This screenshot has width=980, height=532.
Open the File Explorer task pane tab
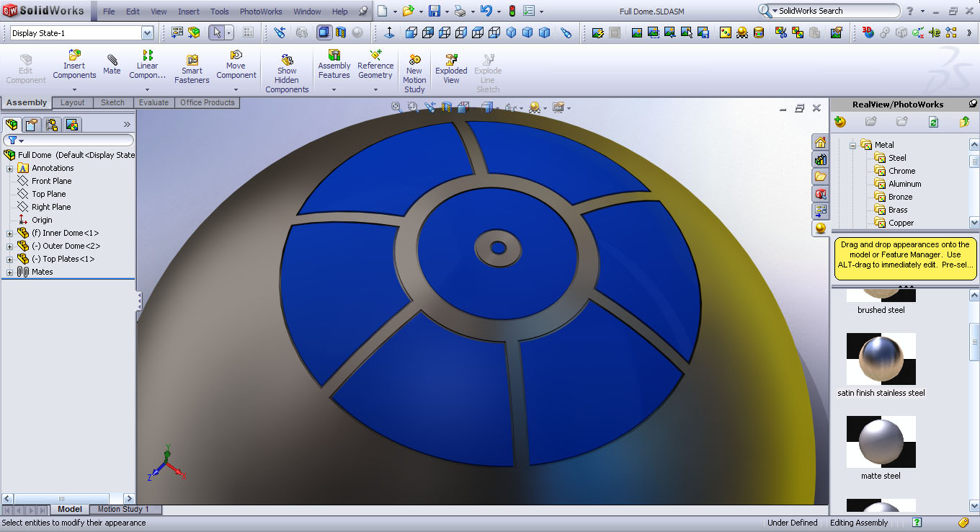(821, 177)
